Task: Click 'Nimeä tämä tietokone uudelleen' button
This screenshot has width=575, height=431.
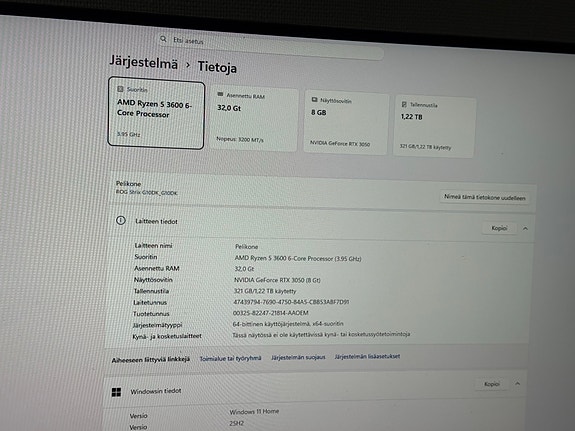Action: (x=484, y=197)
